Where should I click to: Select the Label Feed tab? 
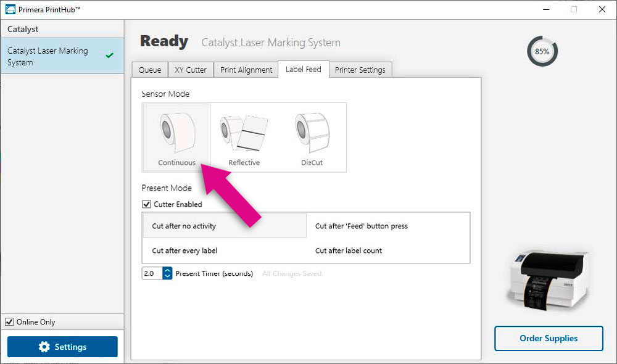coord(304,69)
